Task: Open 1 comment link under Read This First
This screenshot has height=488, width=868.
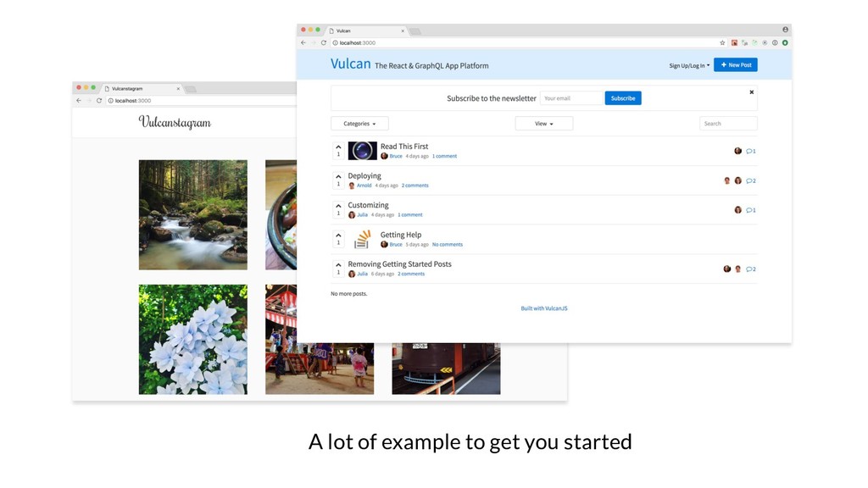Action: [x=444, y=156]
